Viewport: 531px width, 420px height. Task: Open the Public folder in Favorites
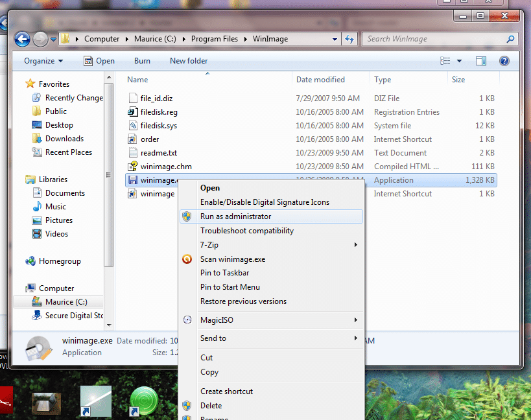point(49,111)
